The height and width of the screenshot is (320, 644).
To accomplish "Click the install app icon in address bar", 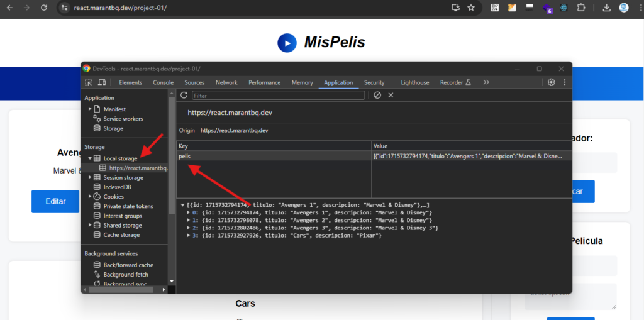I will click(455, 8).
